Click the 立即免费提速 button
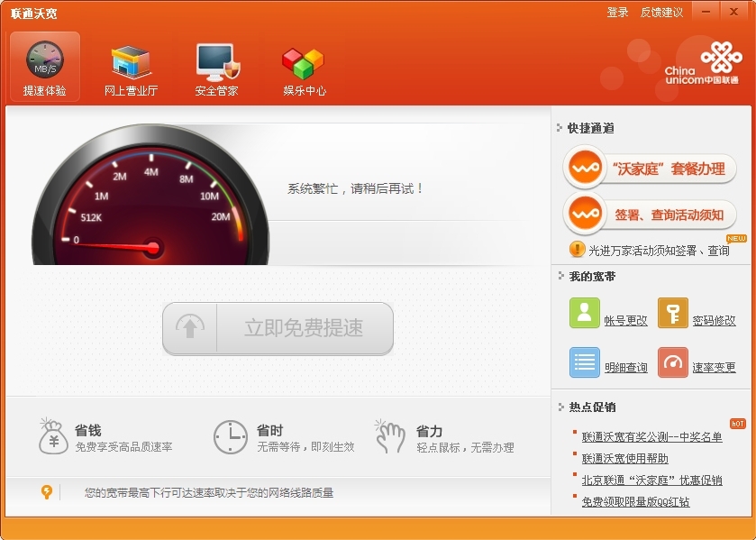This screenshot has width=756, height=540. pyautogui.click(x=278, y=329)
